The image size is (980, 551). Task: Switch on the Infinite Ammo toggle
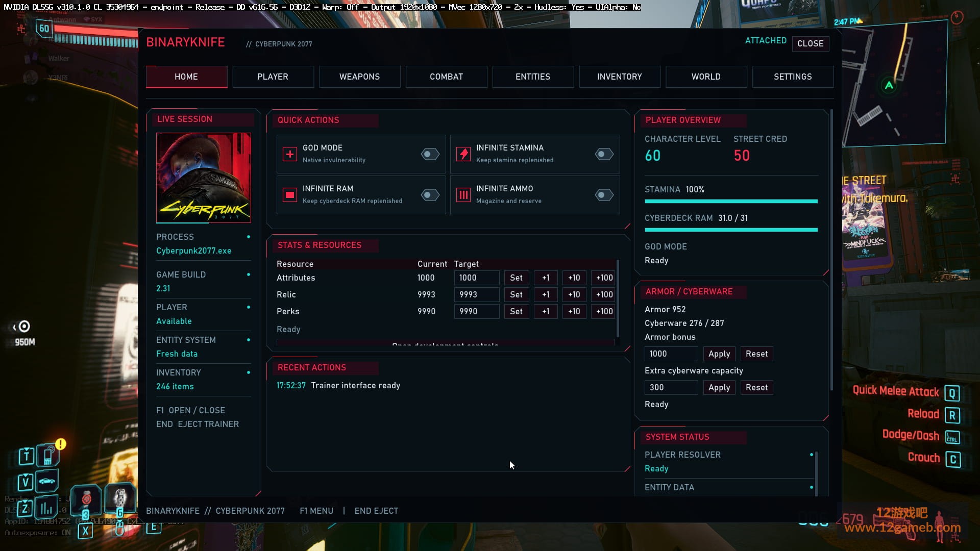[604, 195]
